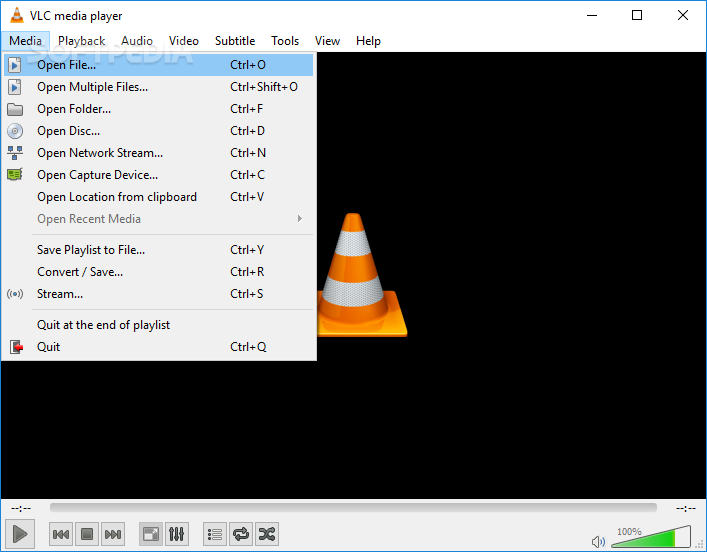Open the Audio menu

point(137,41)
